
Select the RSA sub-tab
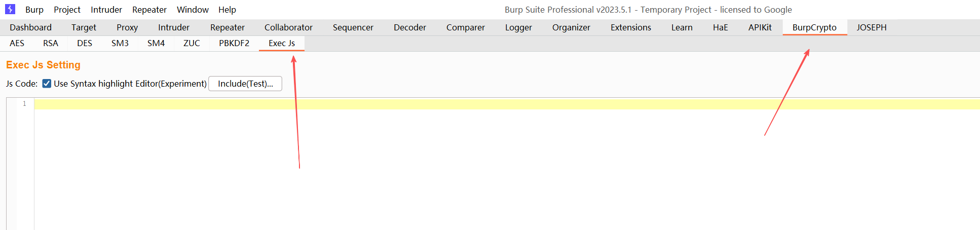tap(51, 43)
